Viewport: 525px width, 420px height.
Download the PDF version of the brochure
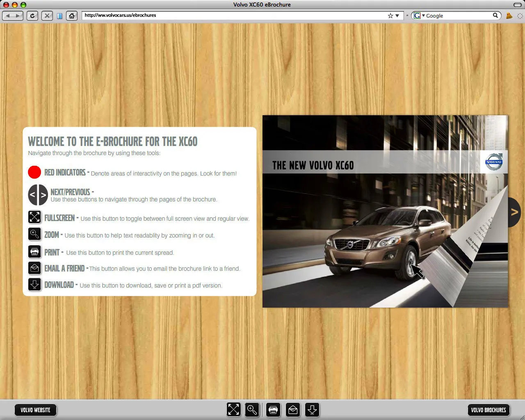(x=312, y=409)
